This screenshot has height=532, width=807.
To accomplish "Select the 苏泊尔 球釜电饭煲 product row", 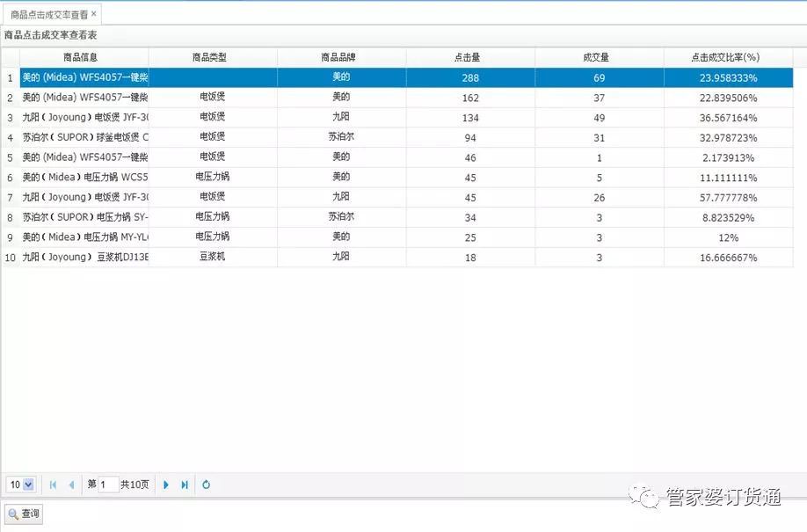I will 396,137.
